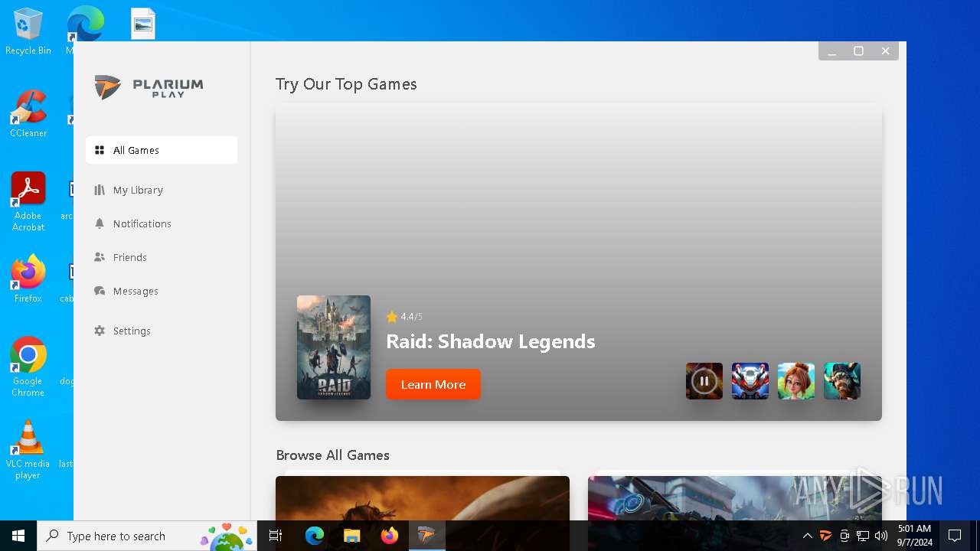The width and height of the screenshot is (980, 551).
Task: Click the Plarium Play taskbar icon
Action: pos(426,536)
